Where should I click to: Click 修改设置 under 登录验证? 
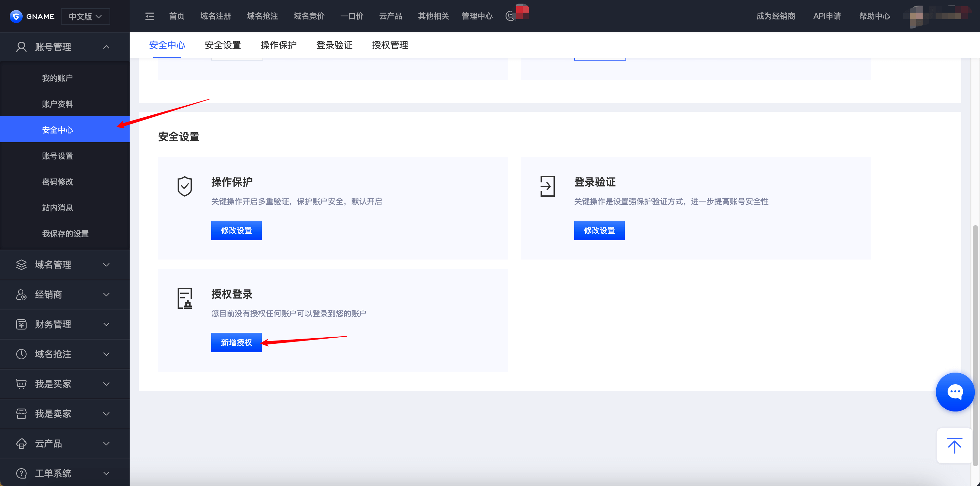click(x=599, y=230)
